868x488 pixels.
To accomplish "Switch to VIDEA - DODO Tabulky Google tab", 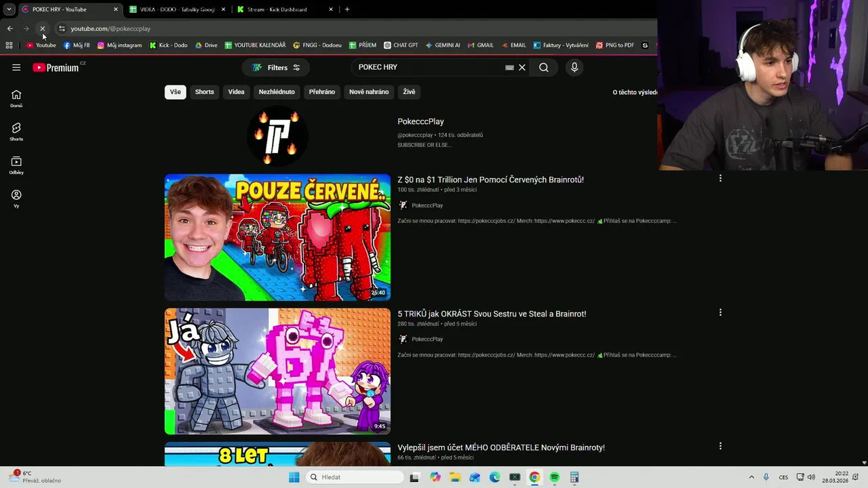I will click(178, 9).
